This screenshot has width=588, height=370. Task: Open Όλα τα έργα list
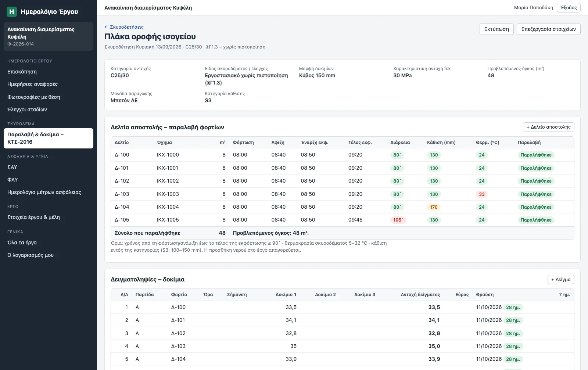tap(49, 243)
